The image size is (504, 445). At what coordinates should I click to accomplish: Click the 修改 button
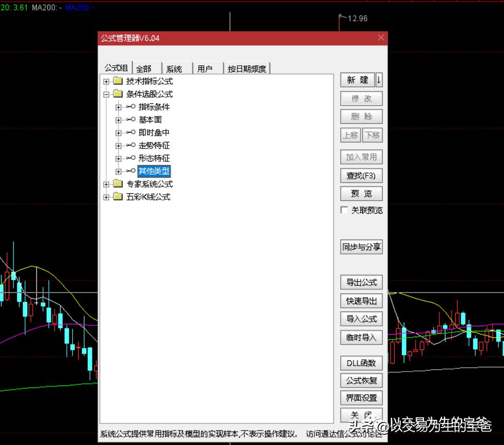click(361, 98)
